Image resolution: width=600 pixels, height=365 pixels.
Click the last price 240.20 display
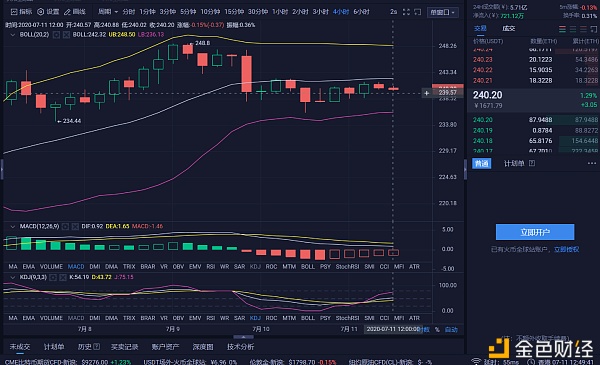(488, 95)
